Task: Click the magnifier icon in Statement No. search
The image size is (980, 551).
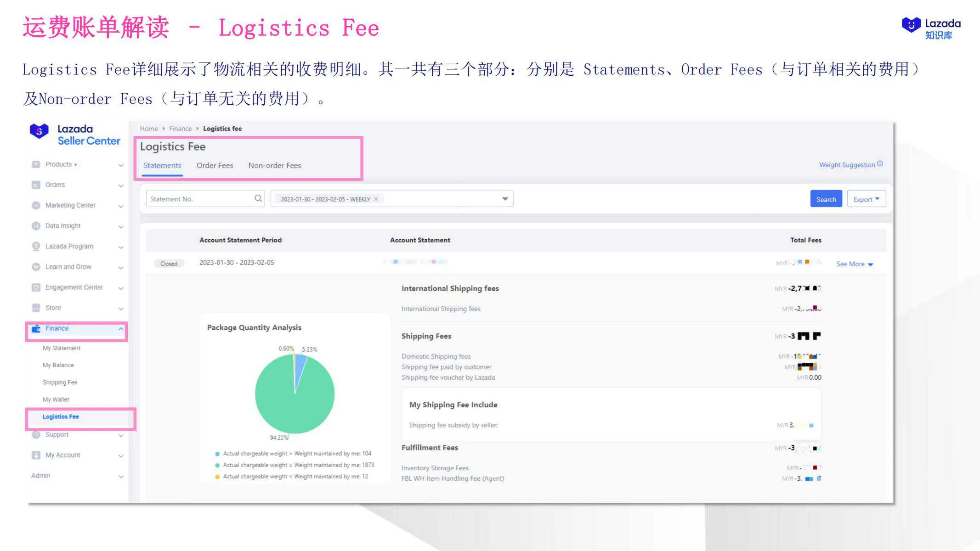Action: click(x=258, y=198)
